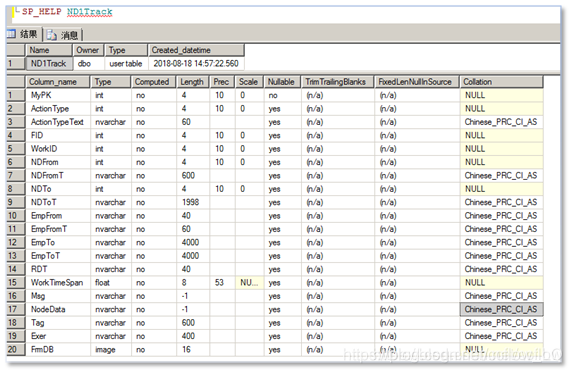Image resolution: width=572 pixels, height=373 pixels.
Task: Select highlighted Chinese_PRC_CI_AS cell in NodeData row
Action: pos(501,309)
